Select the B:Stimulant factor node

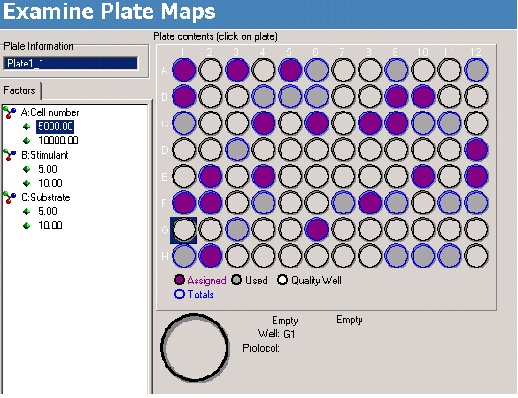tap(45, 155)
